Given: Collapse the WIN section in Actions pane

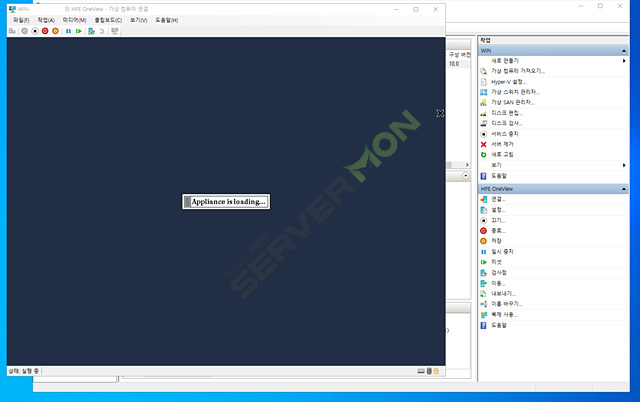Looking at the screenshot, I should point(624,51).
